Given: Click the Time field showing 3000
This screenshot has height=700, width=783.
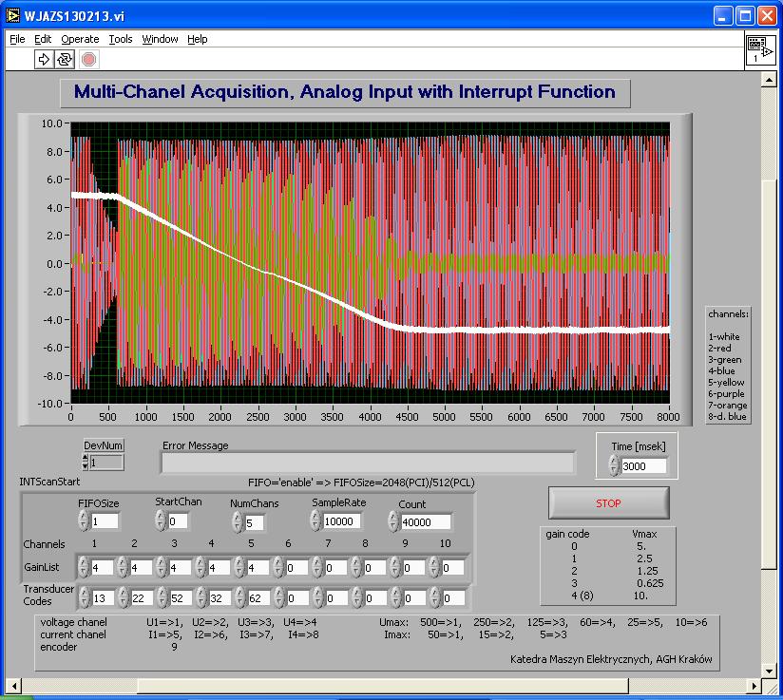Looking at the screenshot, I should click(643, 465).
